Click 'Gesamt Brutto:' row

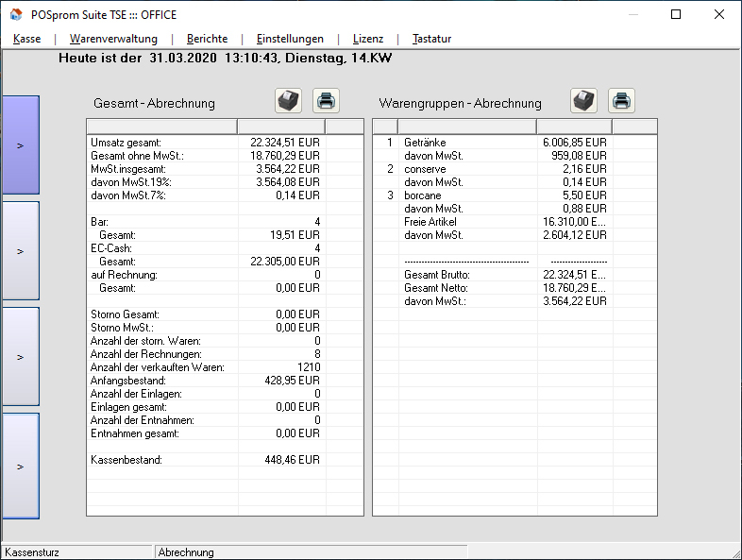(x=514, y=275)
